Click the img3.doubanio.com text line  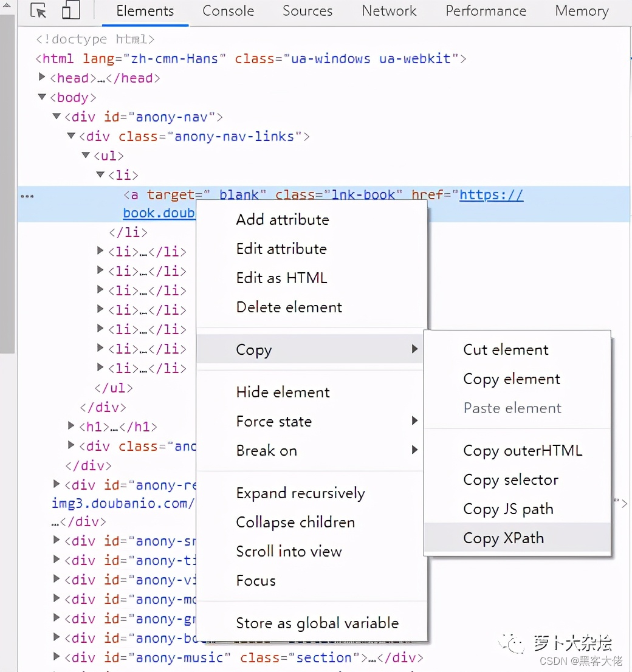123,503
